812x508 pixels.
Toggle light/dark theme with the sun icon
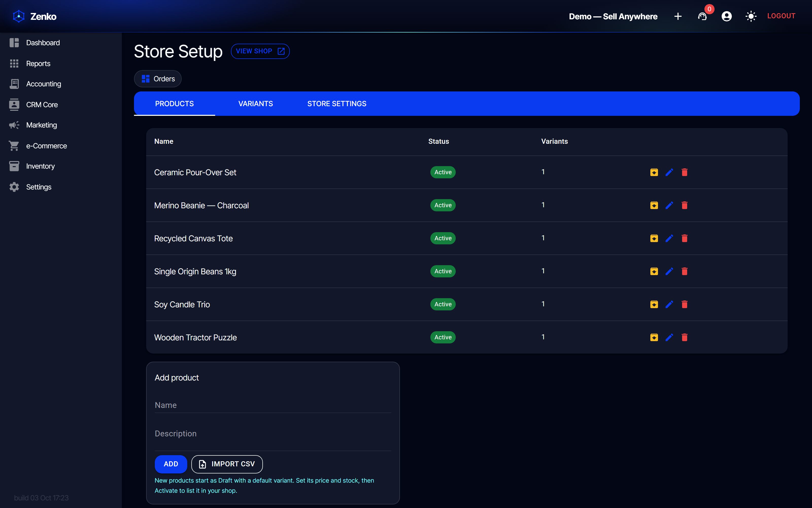coord(751,16)
